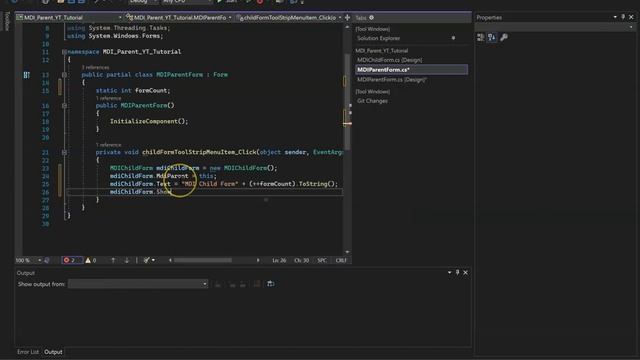Click '1 reference' CodeLens above the constructor
Viewport: 640px width, 360px height.
108,98
